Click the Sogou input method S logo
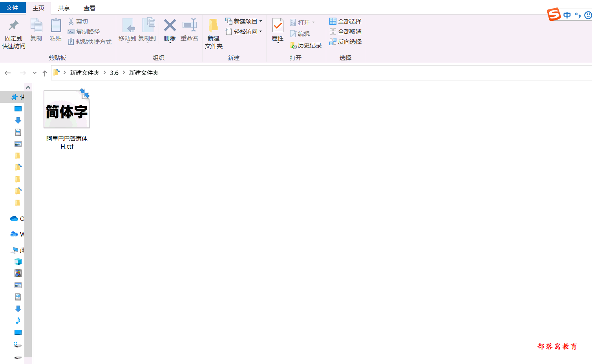 (x=554, y=15)
